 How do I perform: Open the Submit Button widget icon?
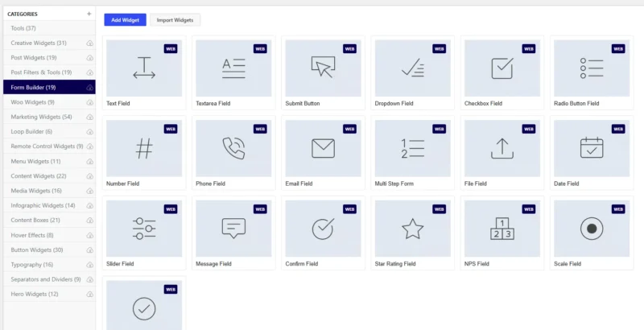tap(324, 68)
